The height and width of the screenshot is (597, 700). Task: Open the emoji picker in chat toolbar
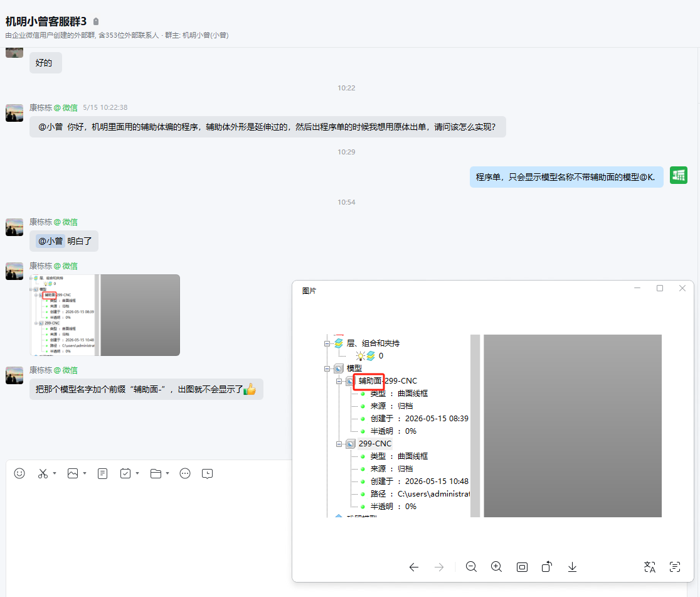(x=19, y=473)
